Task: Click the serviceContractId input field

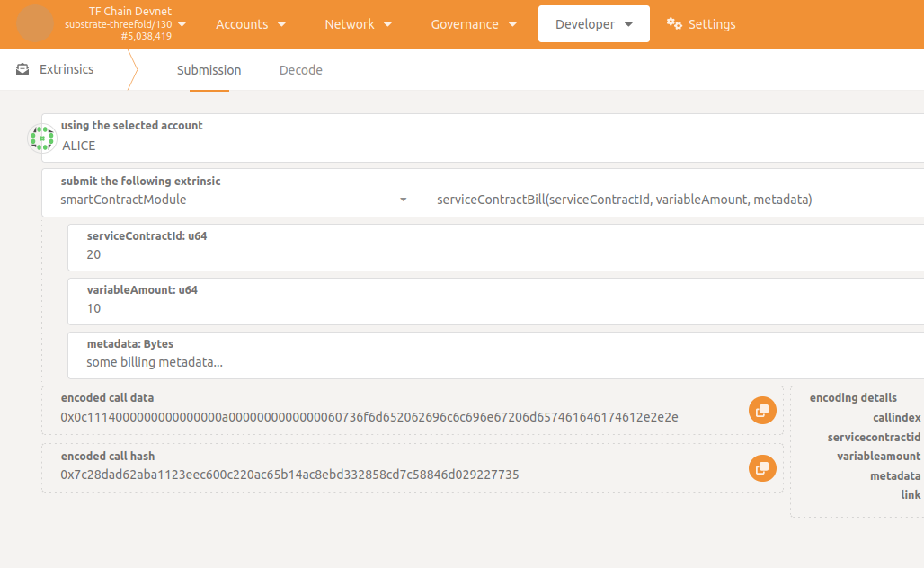Action: (494, 254)
